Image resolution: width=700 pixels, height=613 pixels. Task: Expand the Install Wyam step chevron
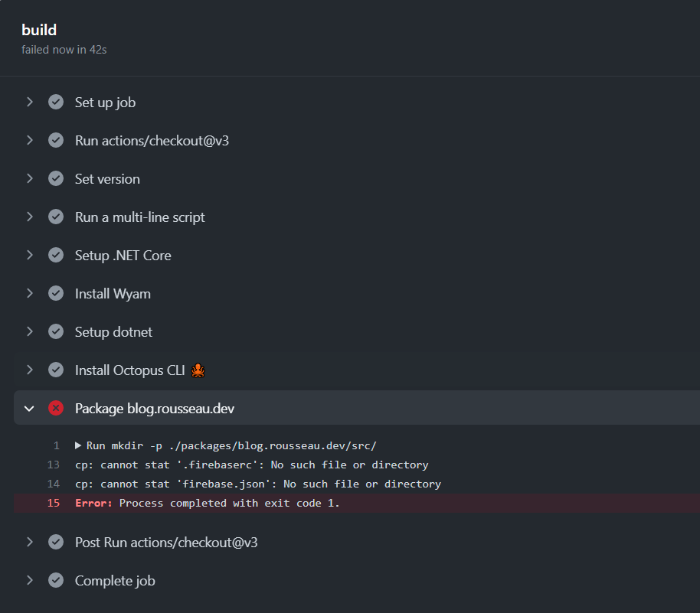click(29, 294)
